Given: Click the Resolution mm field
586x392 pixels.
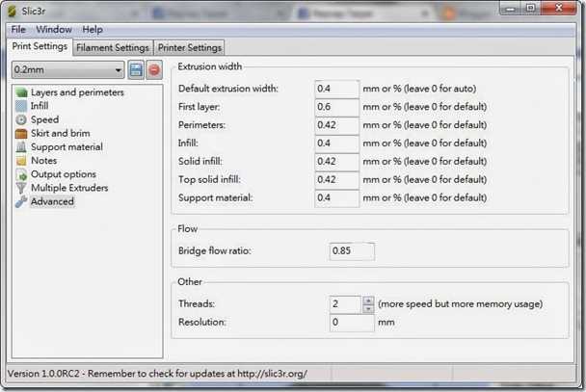Looking at the screenshot, I should coord(352,323).
